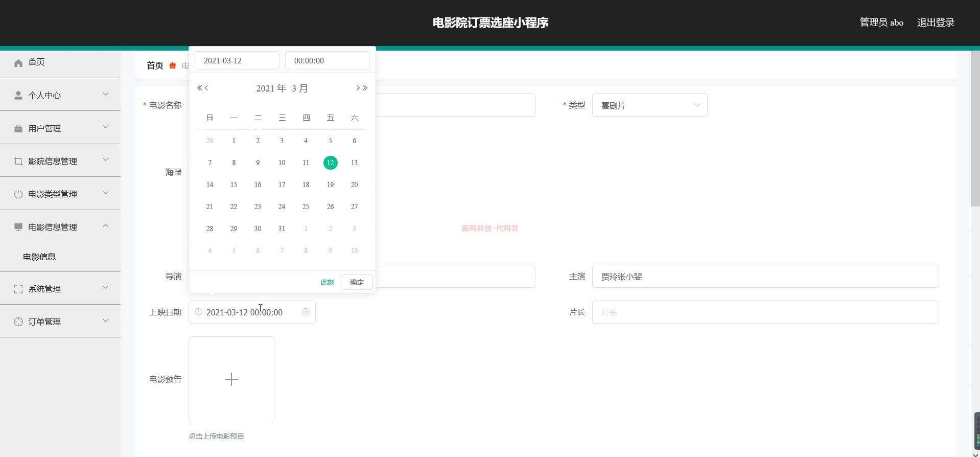Click the breadcrumb separator icon after 首页

(173, 65)
